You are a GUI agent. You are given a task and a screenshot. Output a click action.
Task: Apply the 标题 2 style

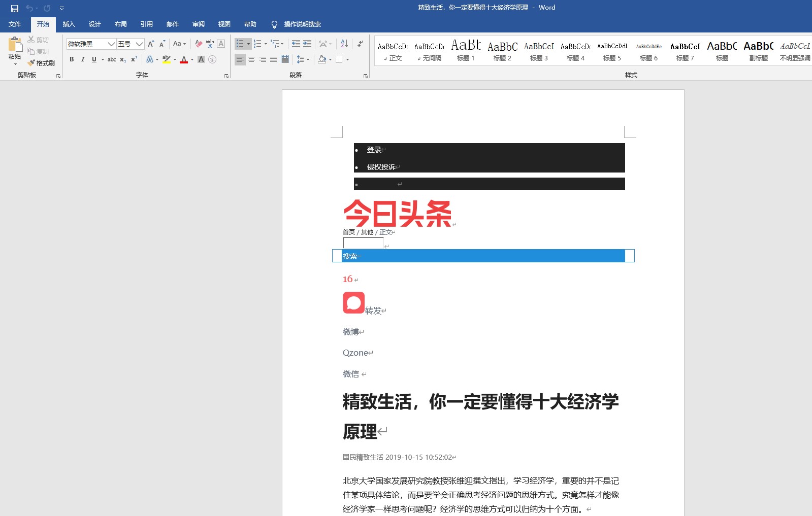pos(502,51)
